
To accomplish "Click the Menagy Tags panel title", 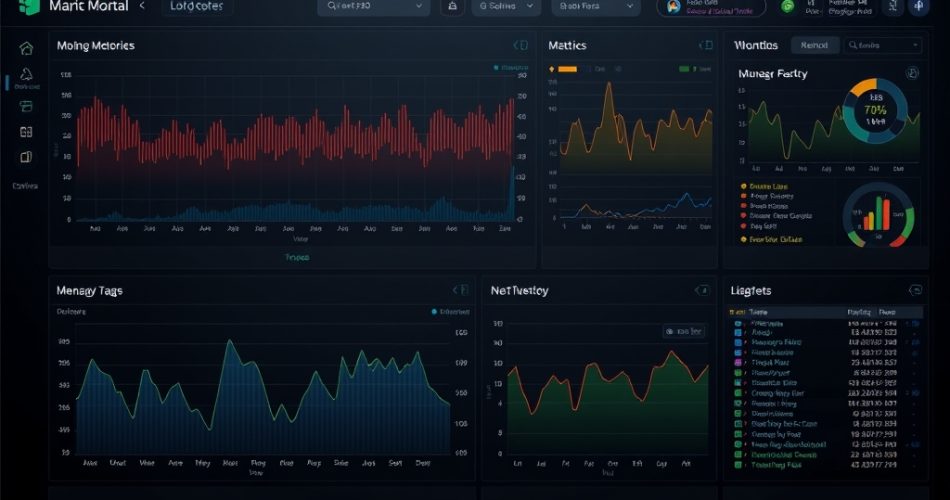I will tap(90, 291).
